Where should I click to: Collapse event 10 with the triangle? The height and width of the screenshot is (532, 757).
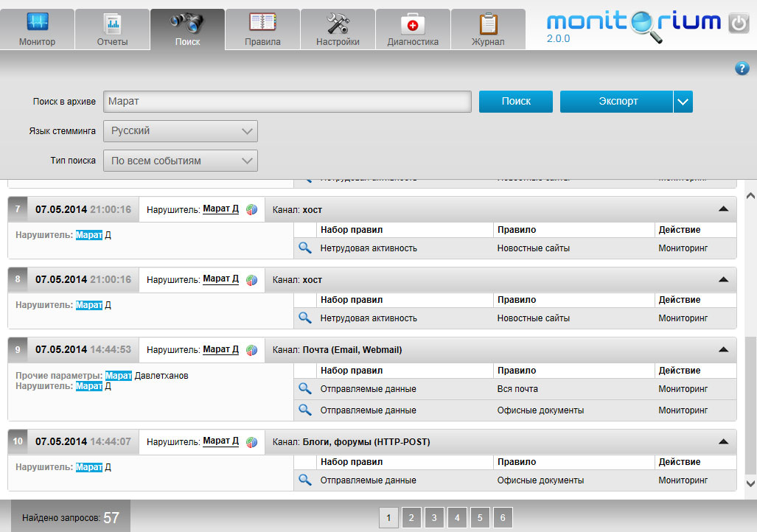coord(723,441)
